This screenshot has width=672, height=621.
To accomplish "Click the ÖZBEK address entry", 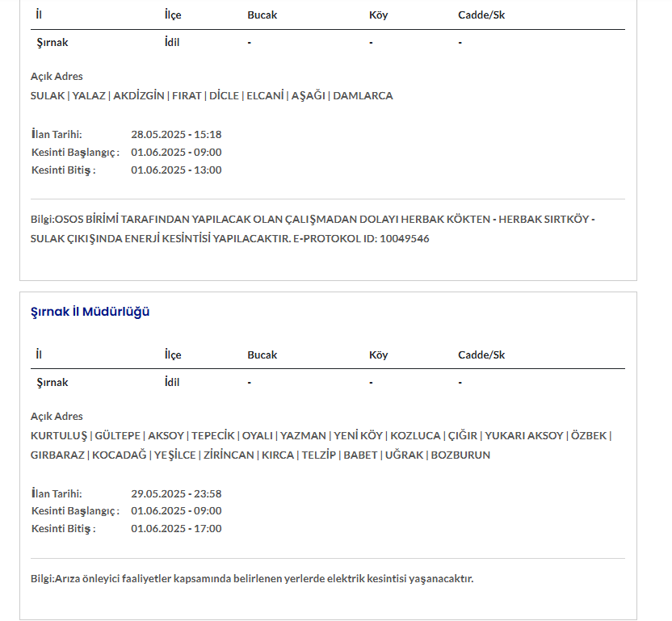I will (589, 435).
